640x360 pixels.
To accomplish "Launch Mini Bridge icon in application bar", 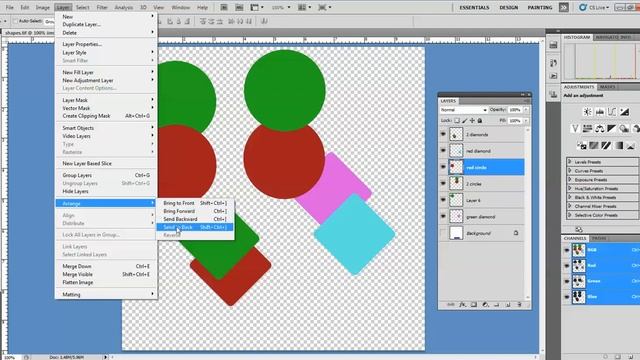I will (x=239, y=7).
